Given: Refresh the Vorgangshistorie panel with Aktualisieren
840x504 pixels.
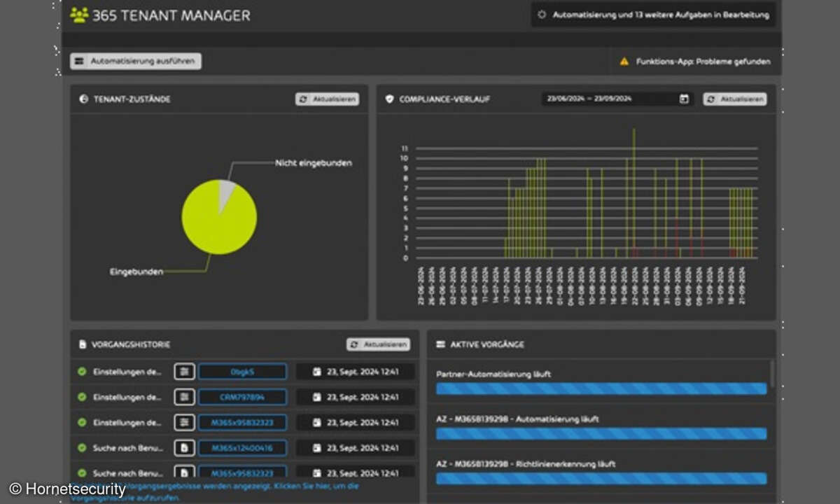Looking at the screenshot, I should 378,344.
